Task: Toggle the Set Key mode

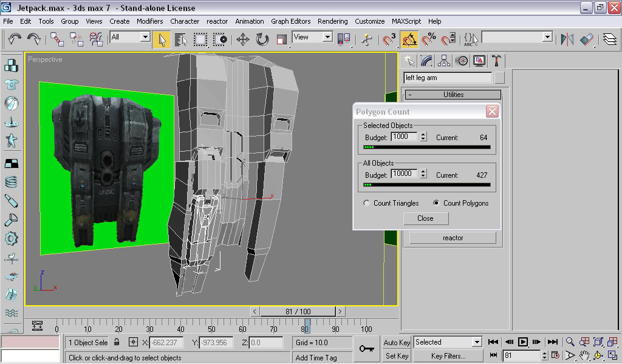Action: coord(397,356)
